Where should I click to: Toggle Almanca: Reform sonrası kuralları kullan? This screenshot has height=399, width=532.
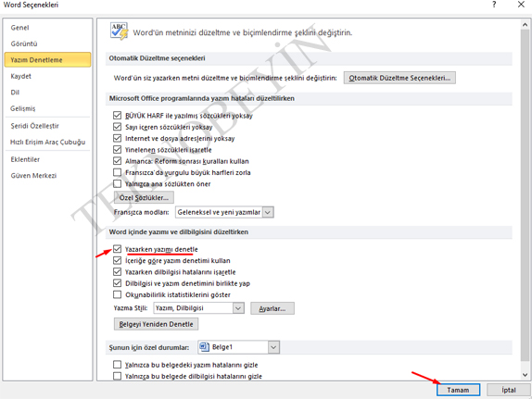pos(117,161)
